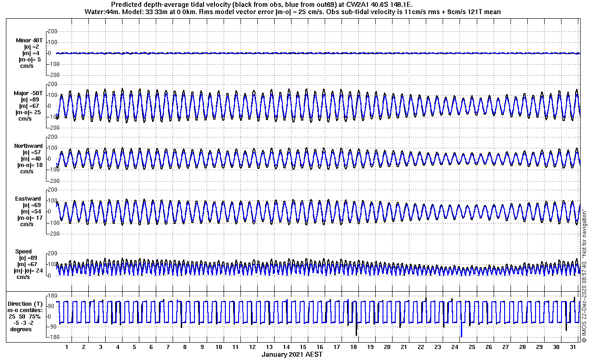Click the 'Water:44m. Model' subtitle line

point(293,12)
